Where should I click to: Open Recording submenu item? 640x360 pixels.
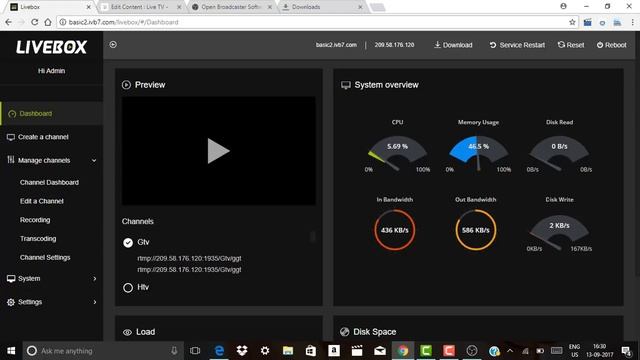[x=35, y=220]
